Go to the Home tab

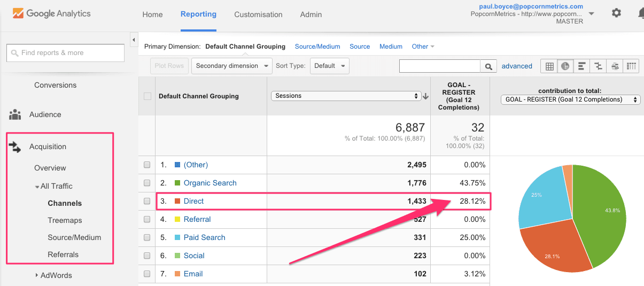[x=152, y=14]
